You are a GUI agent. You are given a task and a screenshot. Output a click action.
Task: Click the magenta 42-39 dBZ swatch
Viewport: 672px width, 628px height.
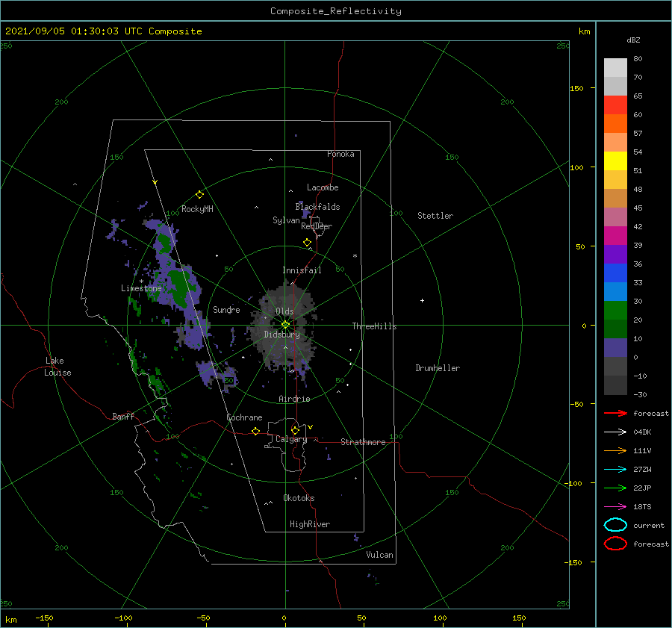[x=615, y=236]
